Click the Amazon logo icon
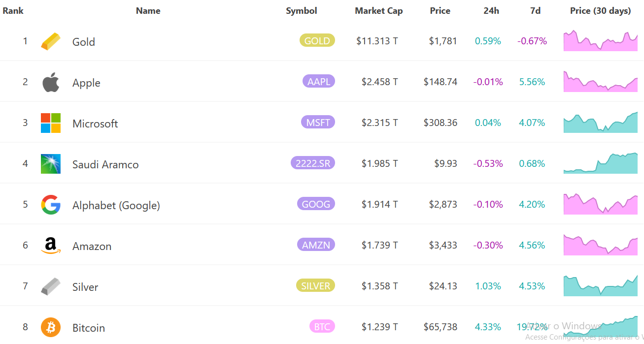Viewport: 644px width, 344px height. pos(51,246)
